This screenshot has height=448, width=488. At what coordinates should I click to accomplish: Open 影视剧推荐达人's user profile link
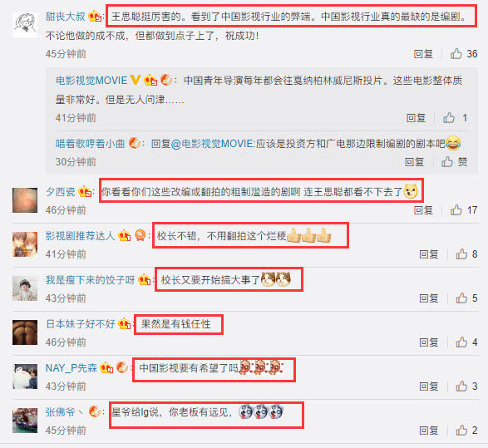coord(81,236)
